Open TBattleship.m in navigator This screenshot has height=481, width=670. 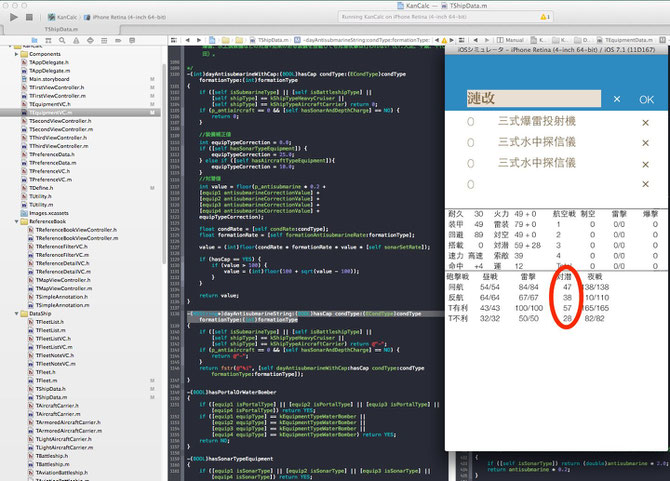pos(52,464)
